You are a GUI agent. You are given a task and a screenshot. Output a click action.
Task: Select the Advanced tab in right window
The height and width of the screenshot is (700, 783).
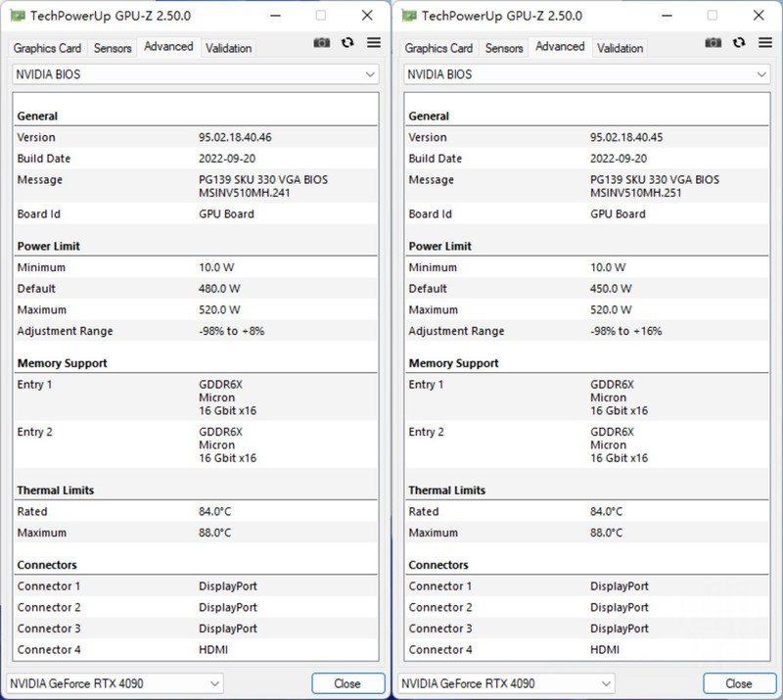560,46
